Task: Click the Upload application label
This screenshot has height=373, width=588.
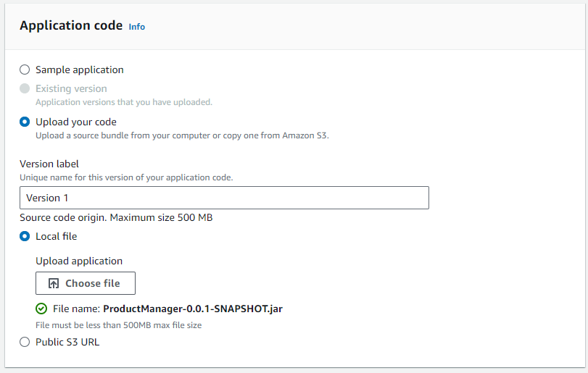Action: pos(79,261)
